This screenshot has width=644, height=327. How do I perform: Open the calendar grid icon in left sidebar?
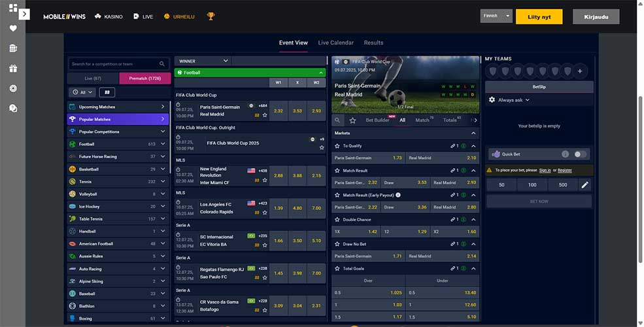pyautogui.click(x=13, y=48)
